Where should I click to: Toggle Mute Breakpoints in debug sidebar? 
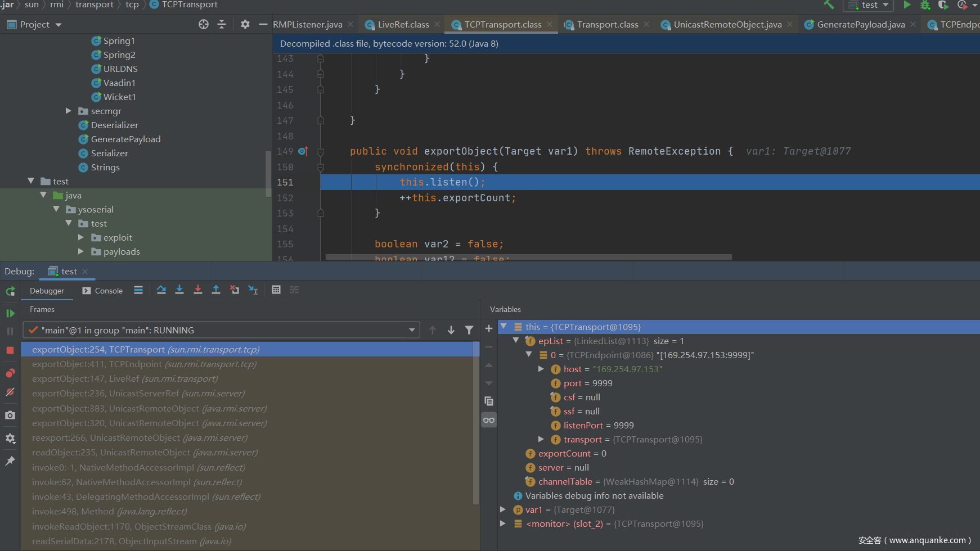tap(10, 392)
